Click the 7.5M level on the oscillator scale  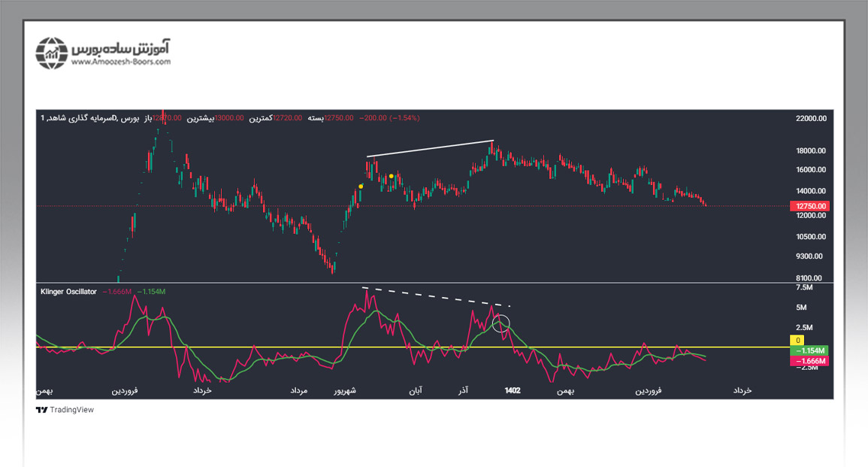click(803, 287)
